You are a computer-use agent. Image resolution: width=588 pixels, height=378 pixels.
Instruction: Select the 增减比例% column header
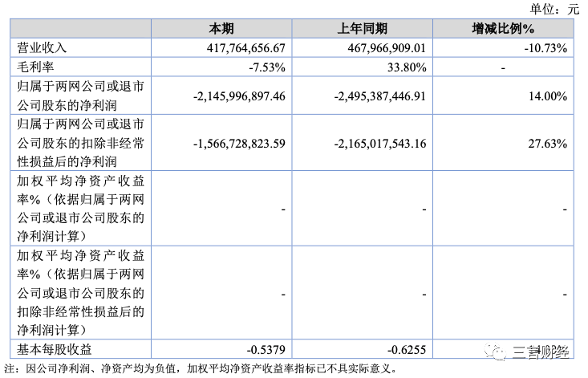[x=503, y=29]
